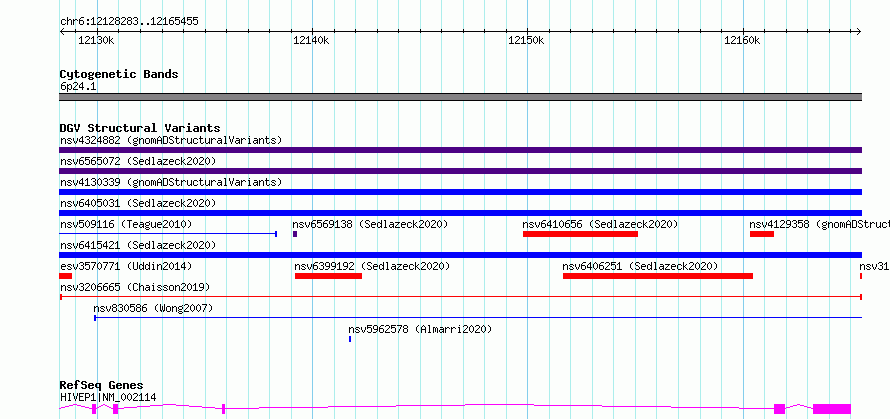Select the thin red nsv3206665 line

[x=461, y=297]
